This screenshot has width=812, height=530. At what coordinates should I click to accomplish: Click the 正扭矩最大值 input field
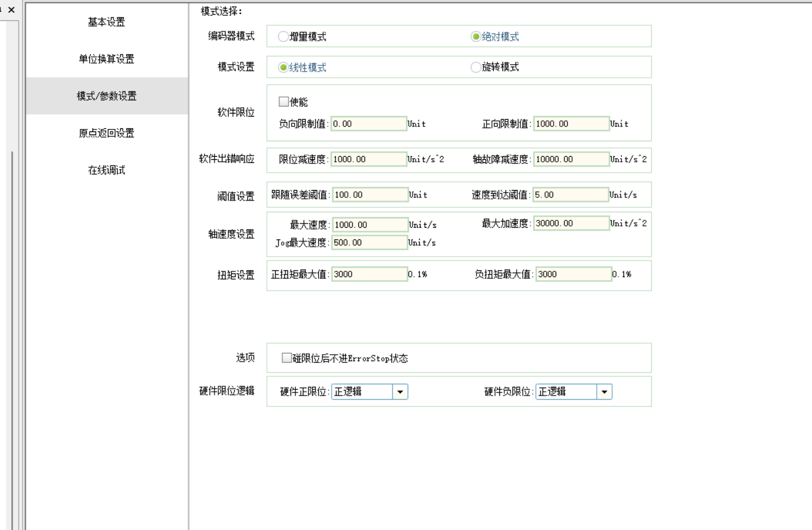(369, 275)
